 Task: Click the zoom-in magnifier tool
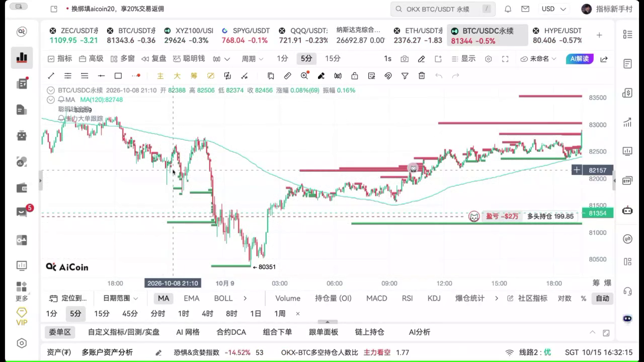coord(304,76)
